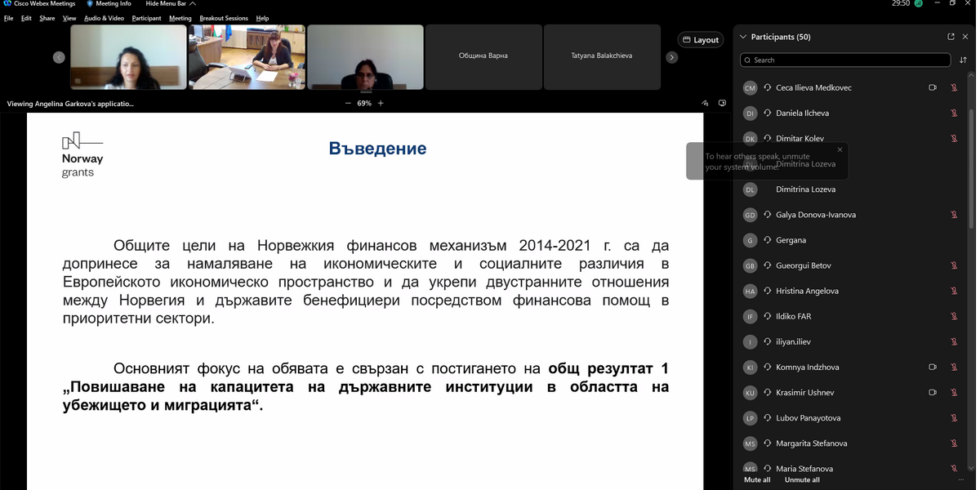Click headset audio icon for Gueorgui Betov
The width and height of the screenshot is (980, 490).
(x=768, y=265)
